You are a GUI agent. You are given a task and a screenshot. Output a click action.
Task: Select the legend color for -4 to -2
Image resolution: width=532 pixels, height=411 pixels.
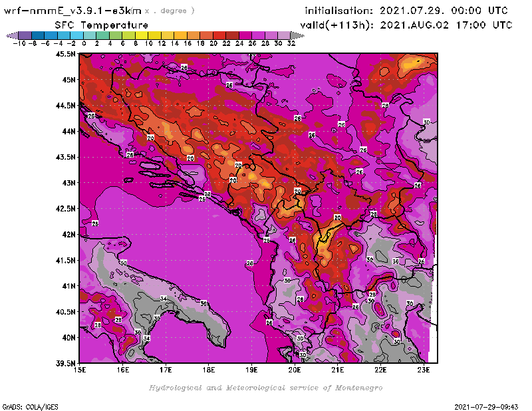point(64,35)
